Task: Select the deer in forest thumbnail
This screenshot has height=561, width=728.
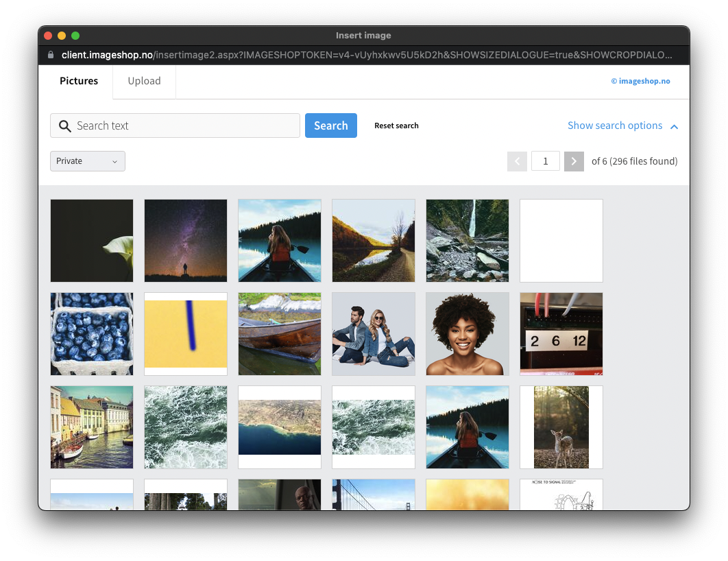Action: [561, 427]
